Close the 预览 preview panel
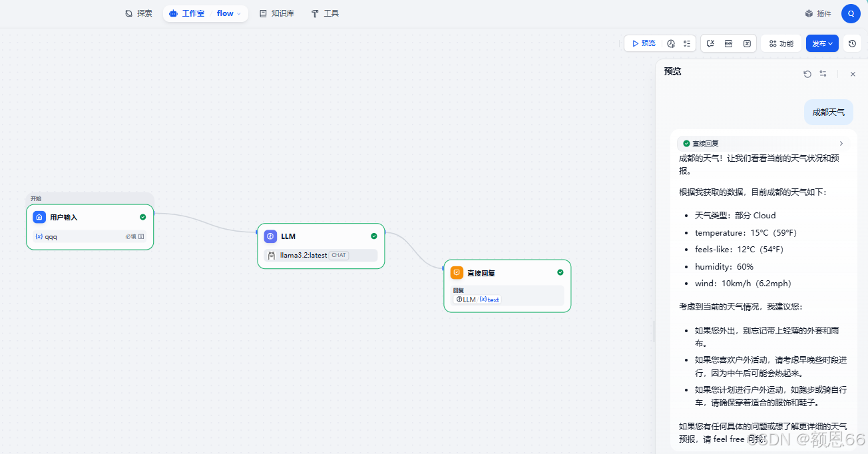 [853, 74]
